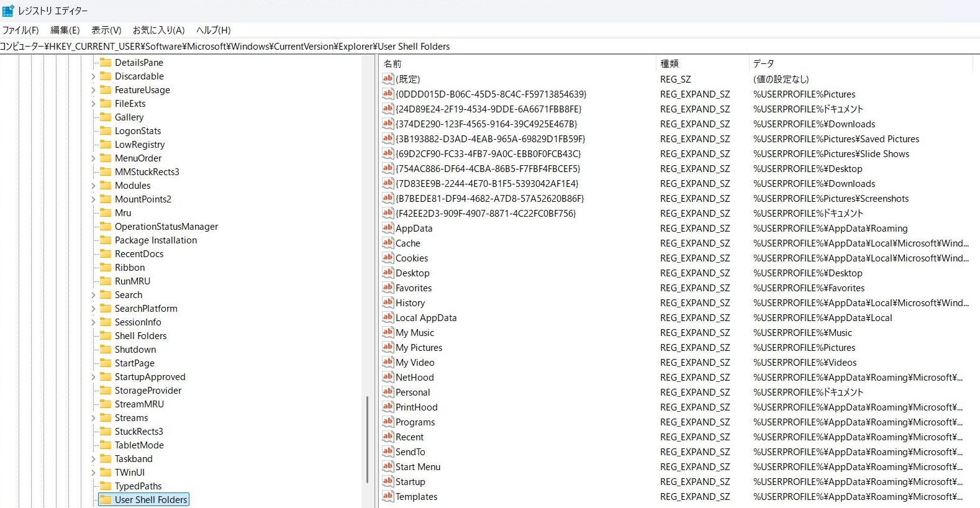Select the icon for the (既定) default value

(388, 79)
